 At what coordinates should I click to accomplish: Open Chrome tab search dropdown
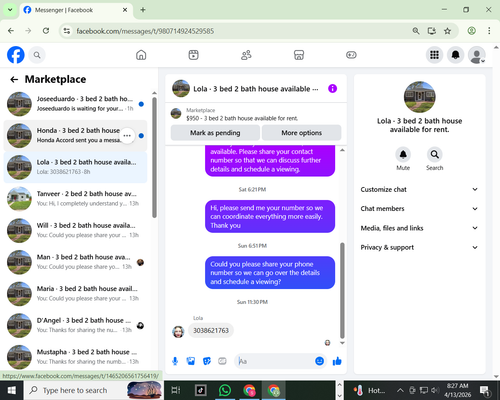coord(10,10)
